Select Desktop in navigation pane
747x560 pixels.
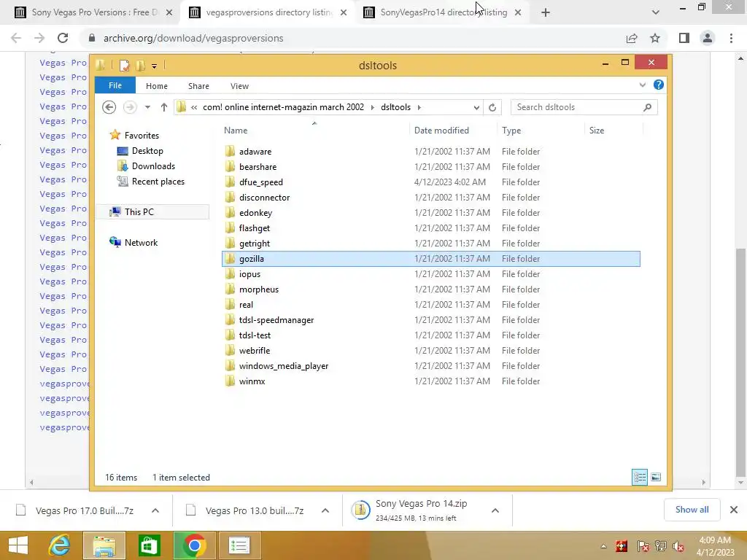[147, 151]
